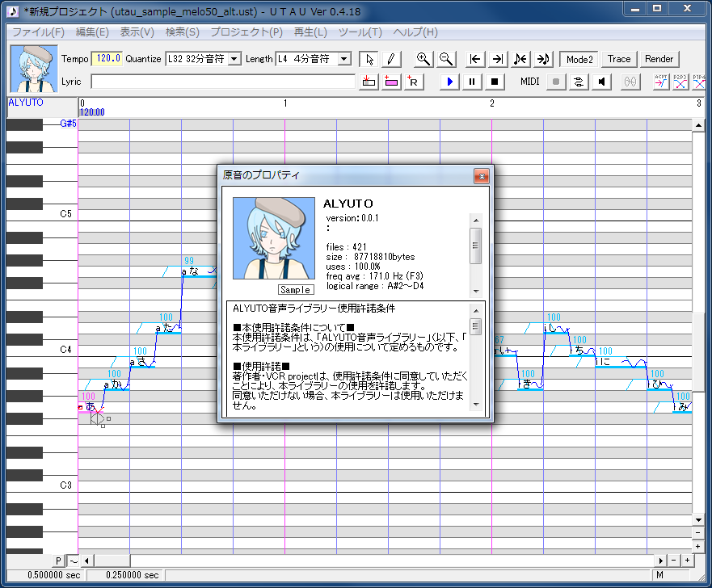Open the Length dropdown
This screenshot has height=588, width=712.
(344, 59)
